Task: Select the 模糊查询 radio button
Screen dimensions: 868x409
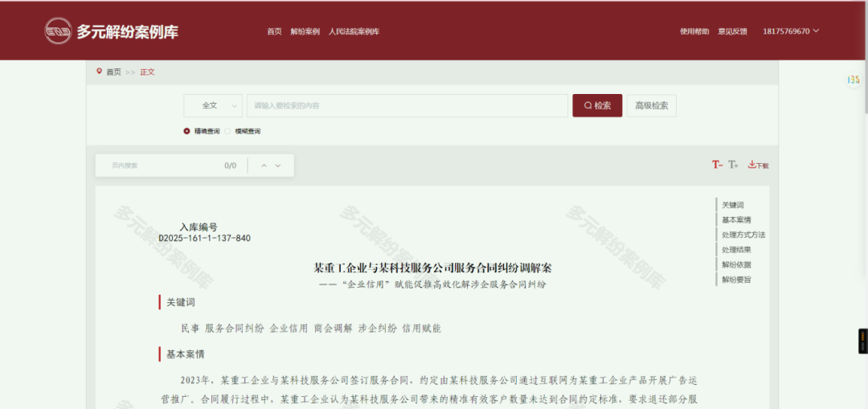Action: point(227,132)
